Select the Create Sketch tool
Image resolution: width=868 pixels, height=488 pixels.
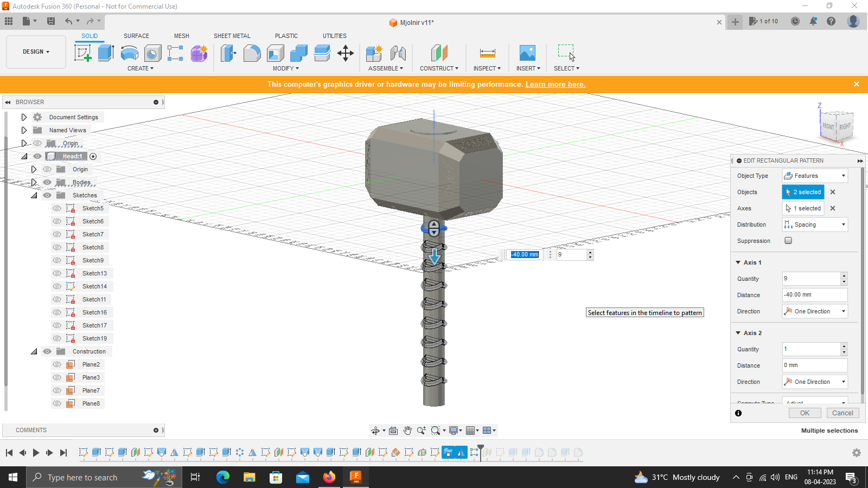coord(83,53)
